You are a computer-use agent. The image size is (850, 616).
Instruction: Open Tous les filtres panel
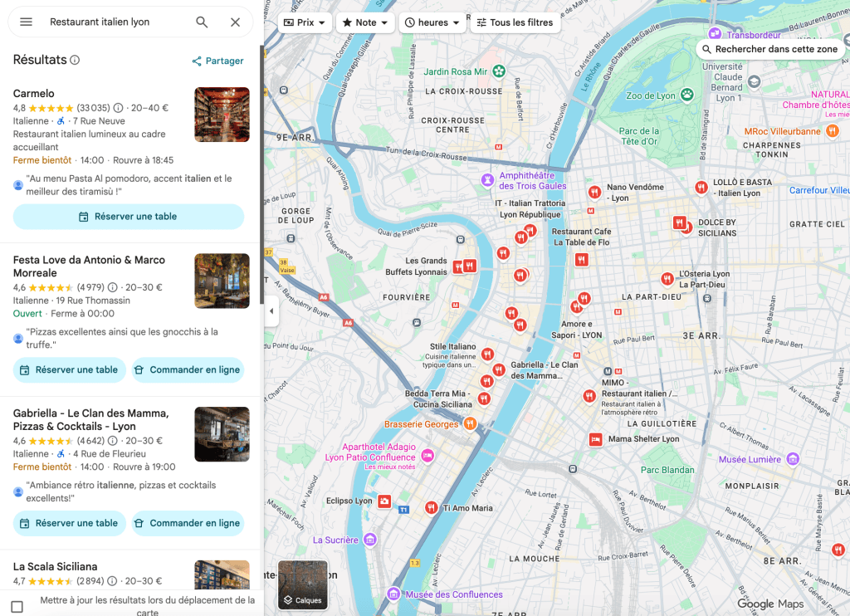tap(515, 22)
